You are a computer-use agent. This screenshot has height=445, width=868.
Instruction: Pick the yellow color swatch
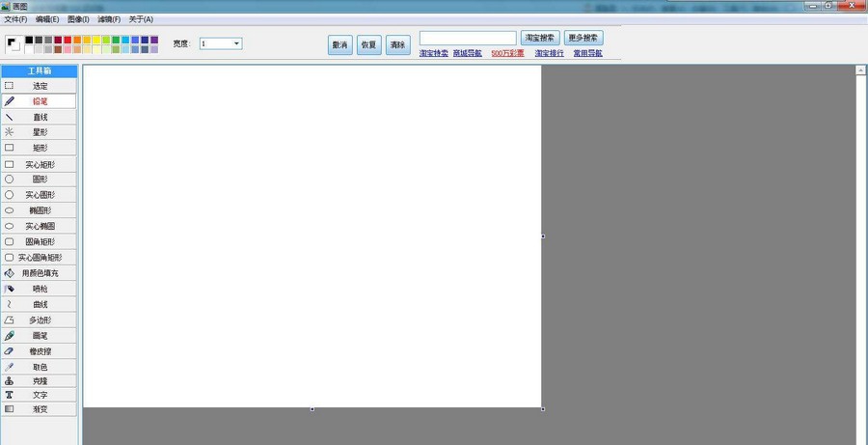coord(96,40)
